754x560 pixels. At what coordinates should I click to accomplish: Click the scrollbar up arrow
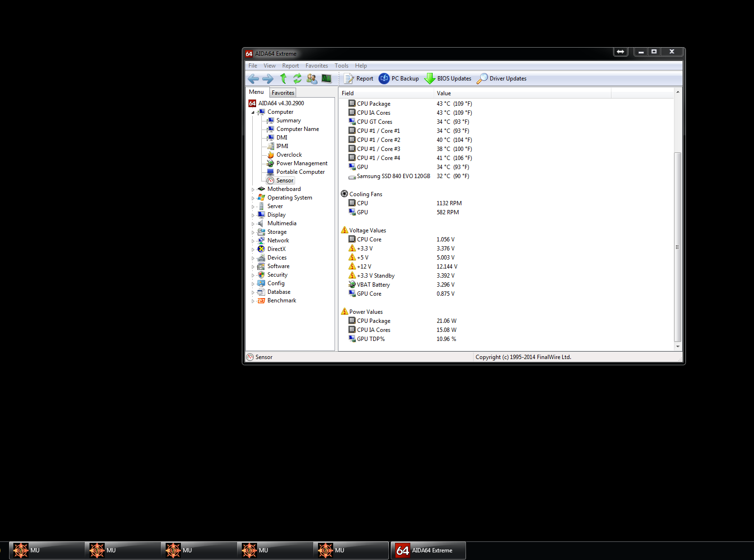[x=677, y=92]
